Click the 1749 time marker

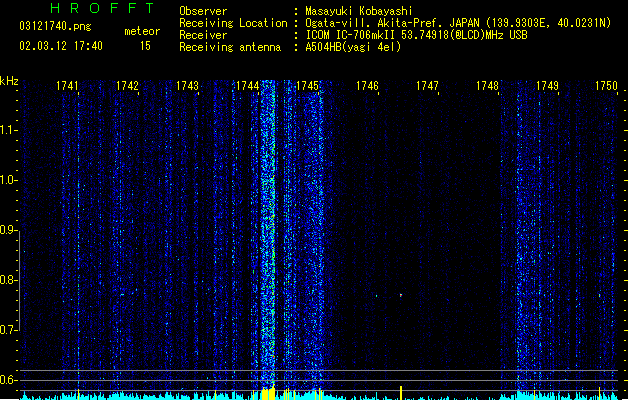click(x=547, y=86)
